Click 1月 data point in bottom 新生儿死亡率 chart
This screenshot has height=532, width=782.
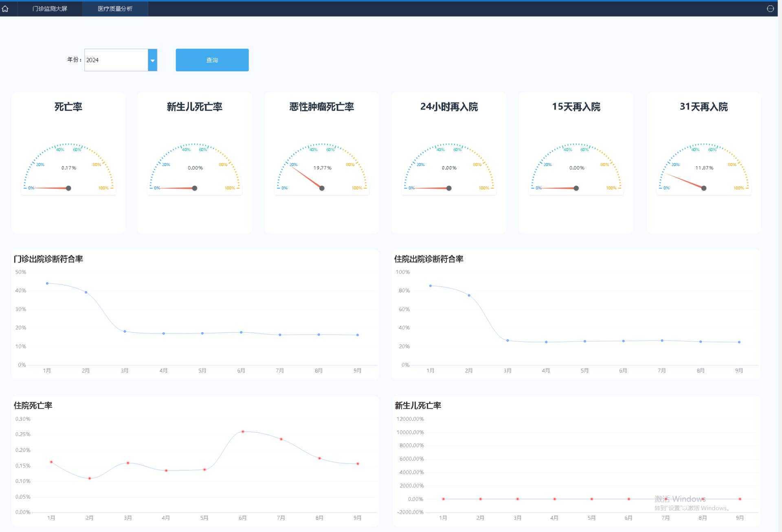(x=443, y=499)
